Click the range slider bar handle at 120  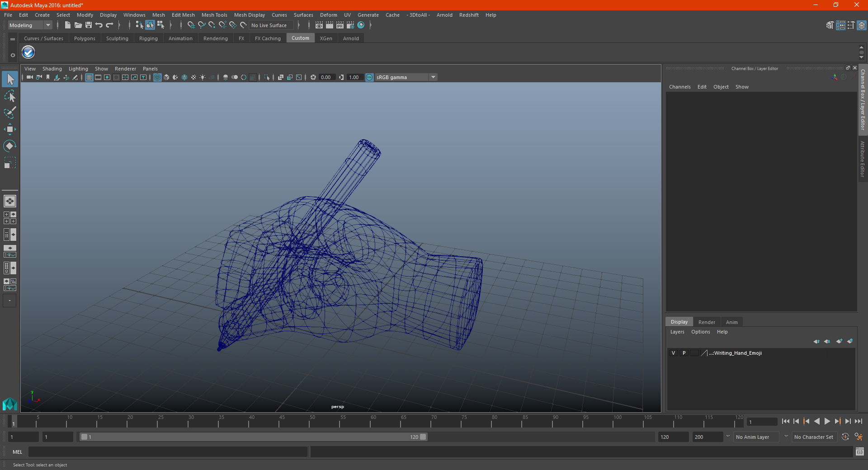pos(423,437)
